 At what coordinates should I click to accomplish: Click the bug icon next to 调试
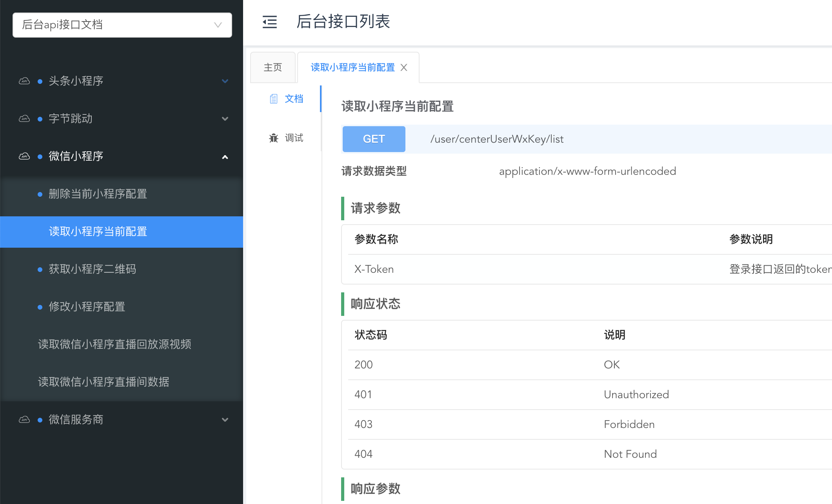pyautogui.click(x=274, y=138)
